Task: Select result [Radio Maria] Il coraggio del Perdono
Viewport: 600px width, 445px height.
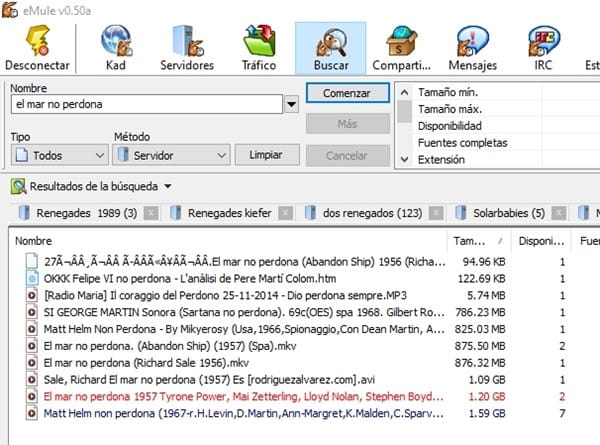Action: click(225, 295)
